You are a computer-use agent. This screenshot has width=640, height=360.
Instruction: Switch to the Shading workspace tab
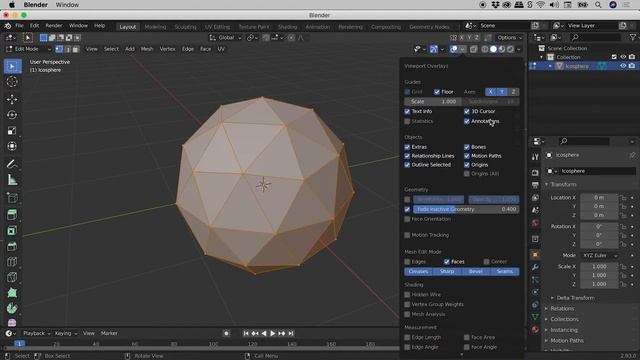(287, 27)
